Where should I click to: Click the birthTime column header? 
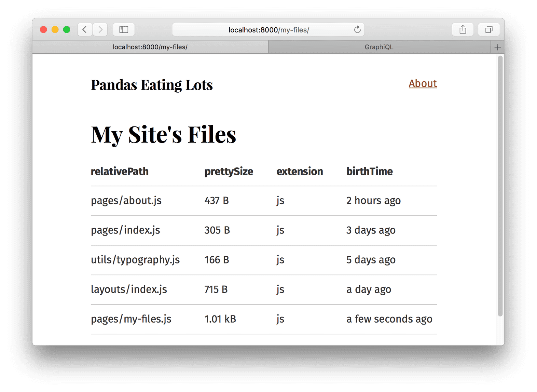click(369, 171)
